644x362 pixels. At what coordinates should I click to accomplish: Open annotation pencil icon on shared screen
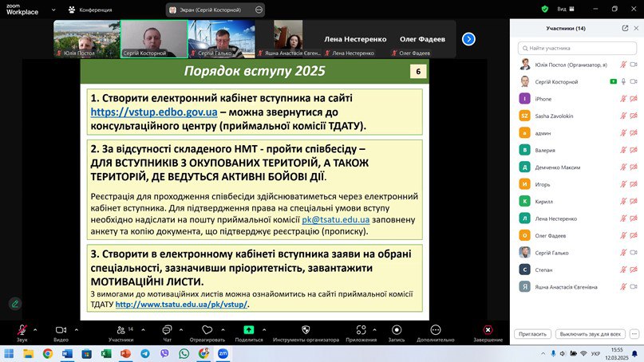click(15, 304)
